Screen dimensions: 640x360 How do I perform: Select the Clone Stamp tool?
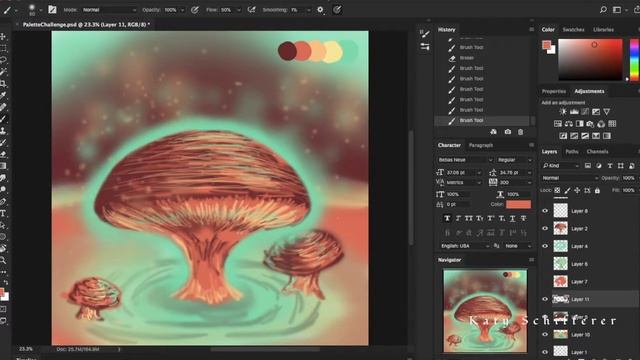coord(3,131)
